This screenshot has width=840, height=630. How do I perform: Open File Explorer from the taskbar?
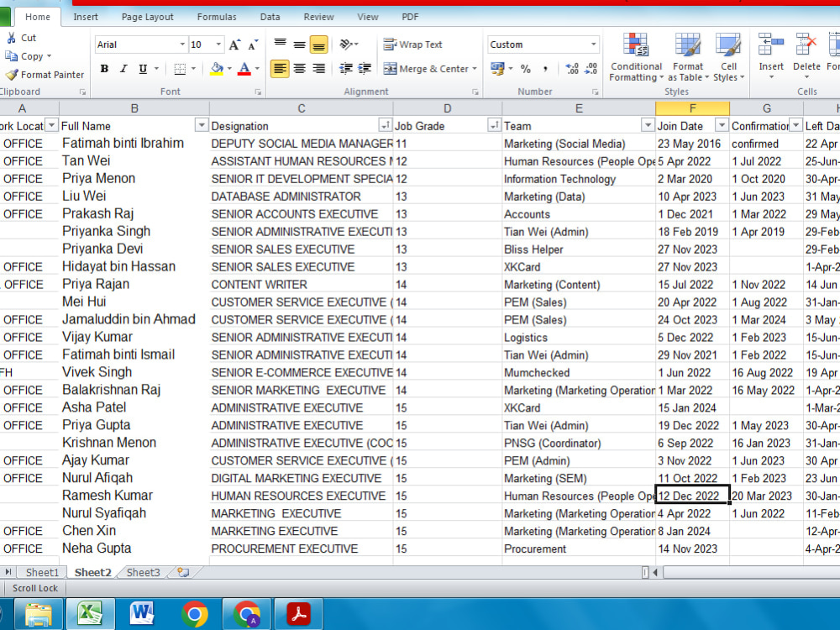click(38, 614)
